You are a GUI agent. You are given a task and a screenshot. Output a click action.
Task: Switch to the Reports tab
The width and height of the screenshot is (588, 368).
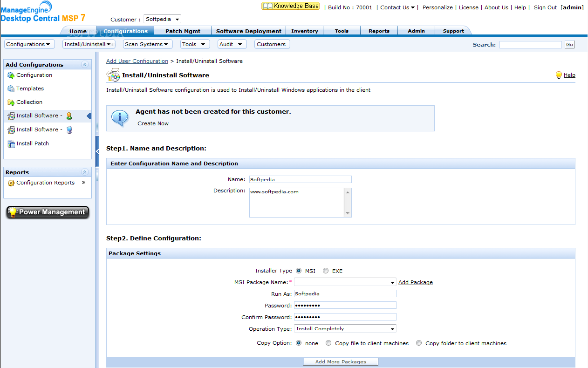pyautogui.click(x=379, y=31)
